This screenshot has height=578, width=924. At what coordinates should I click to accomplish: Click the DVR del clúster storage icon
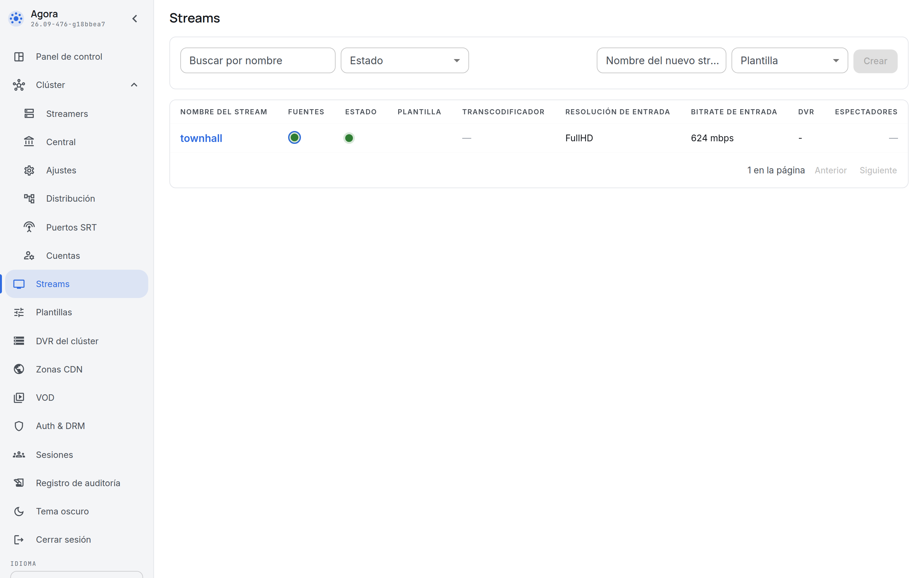pos(19,341)
